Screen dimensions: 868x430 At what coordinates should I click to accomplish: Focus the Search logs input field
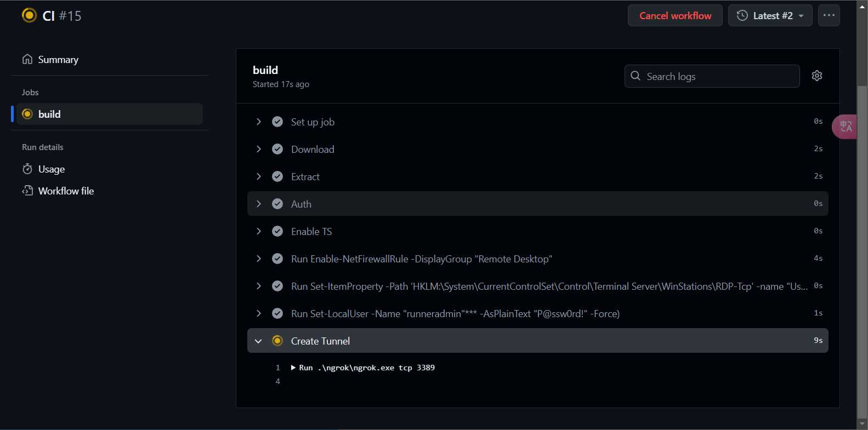pyautogui.click(x=712, y=76)
